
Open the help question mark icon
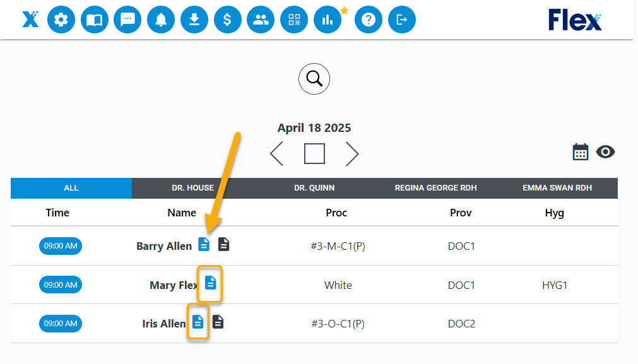(369, 20)
